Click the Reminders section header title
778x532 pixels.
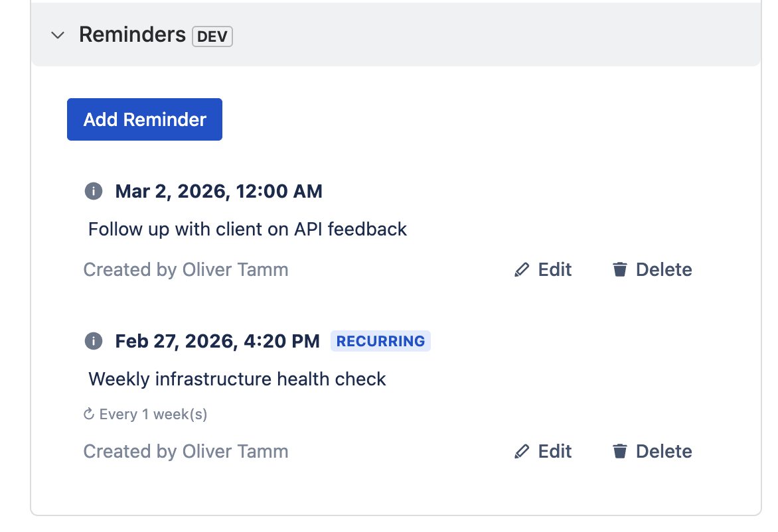pyautogui.click(x=132, y=34)
